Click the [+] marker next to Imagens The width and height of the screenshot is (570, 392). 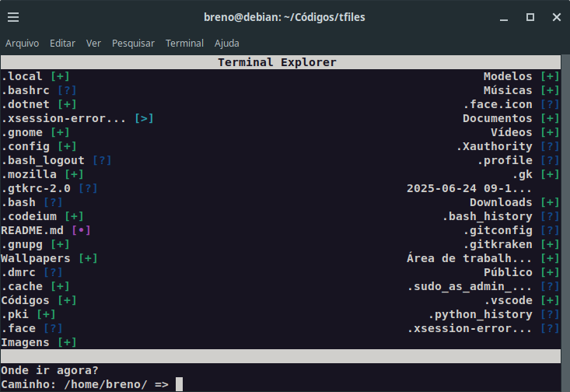tap(67, 342)
